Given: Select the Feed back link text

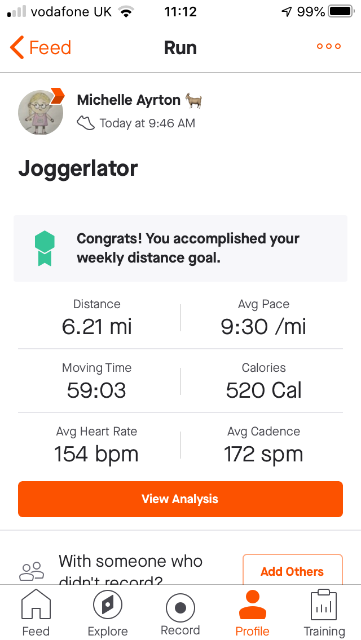Looking at the screenshot, I should tap(50, 47).
